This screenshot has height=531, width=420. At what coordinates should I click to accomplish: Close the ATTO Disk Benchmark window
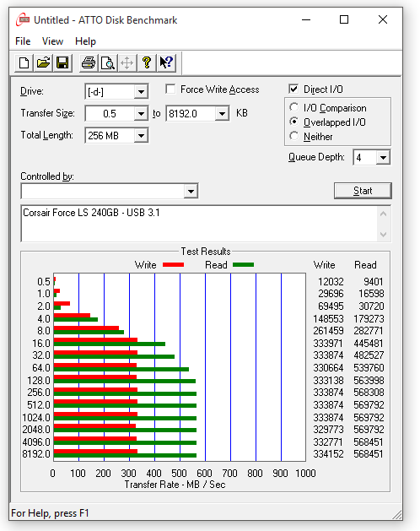coord(383,19)
